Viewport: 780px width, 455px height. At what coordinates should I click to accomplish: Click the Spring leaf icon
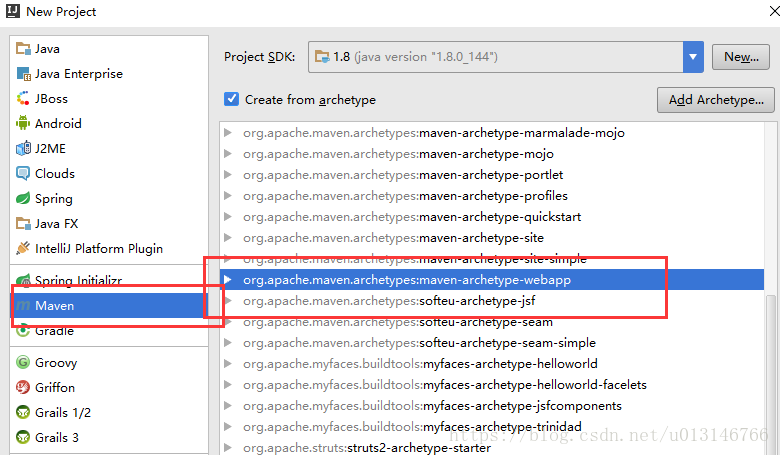pos(23,198)
